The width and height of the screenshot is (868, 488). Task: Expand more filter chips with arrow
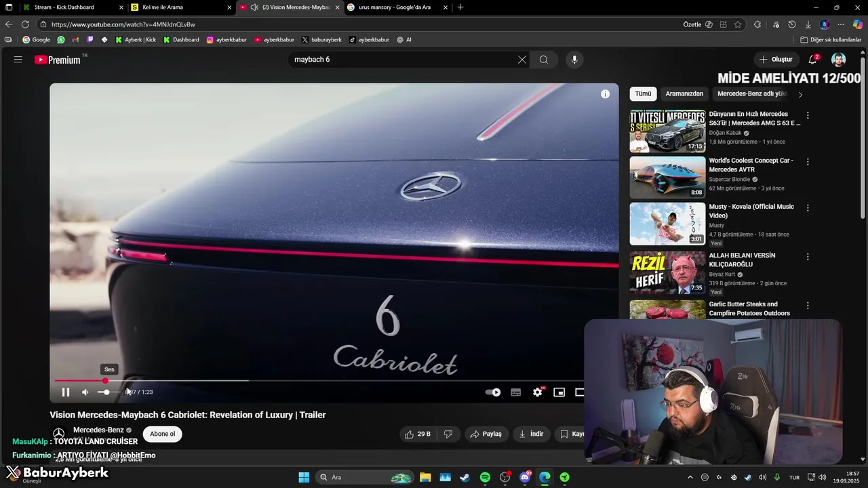pos(800,94)
